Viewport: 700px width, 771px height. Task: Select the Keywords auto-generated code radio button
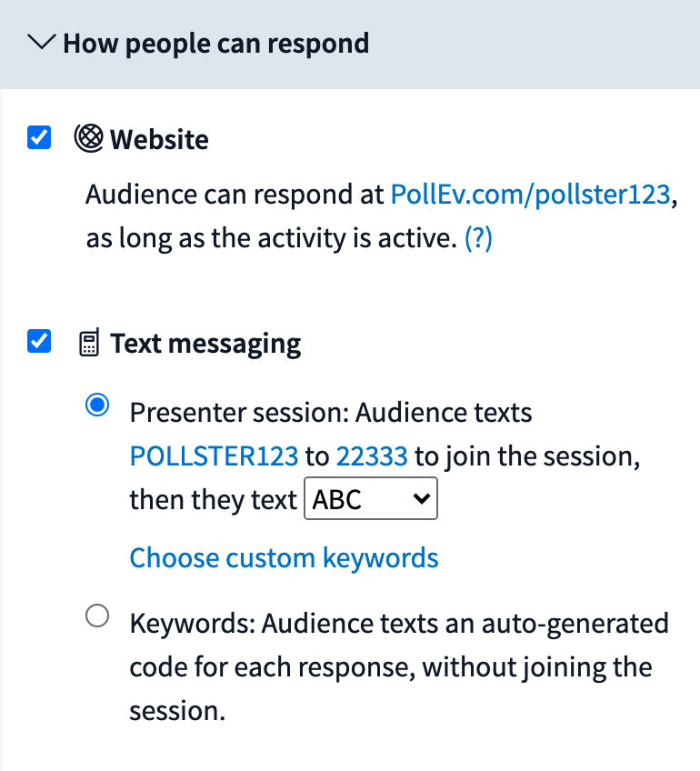[x=97, y=616]
